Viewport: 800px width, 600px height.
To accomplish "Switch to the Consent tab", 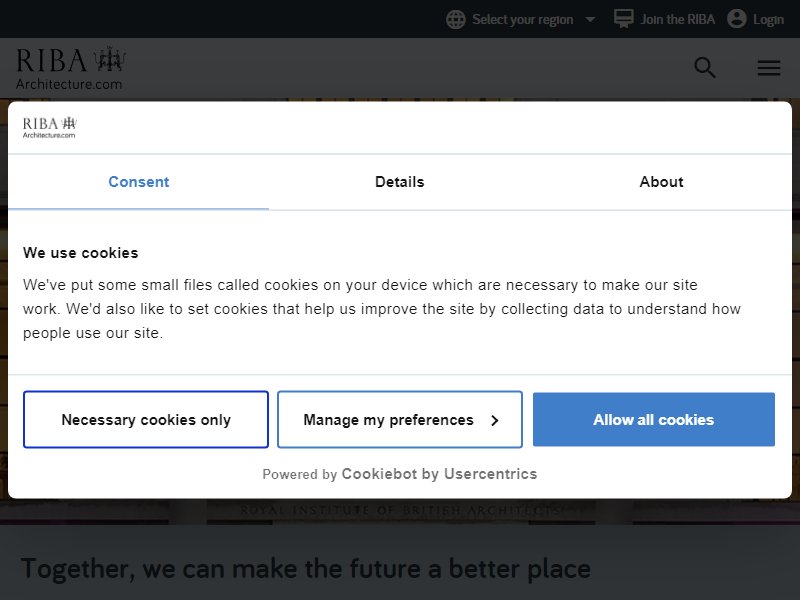I will coord(138,182).
